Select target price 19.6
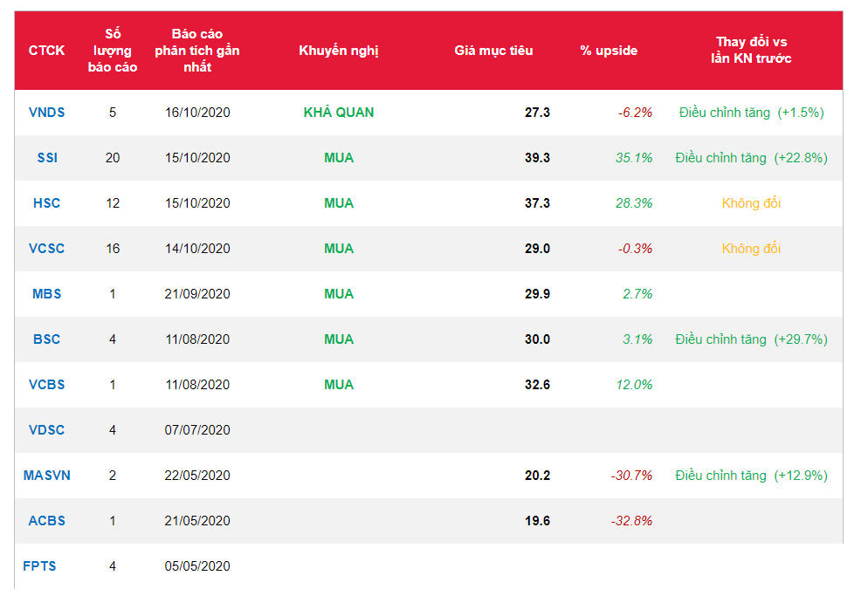Screen dimensions: 868x596 [537, 521]
